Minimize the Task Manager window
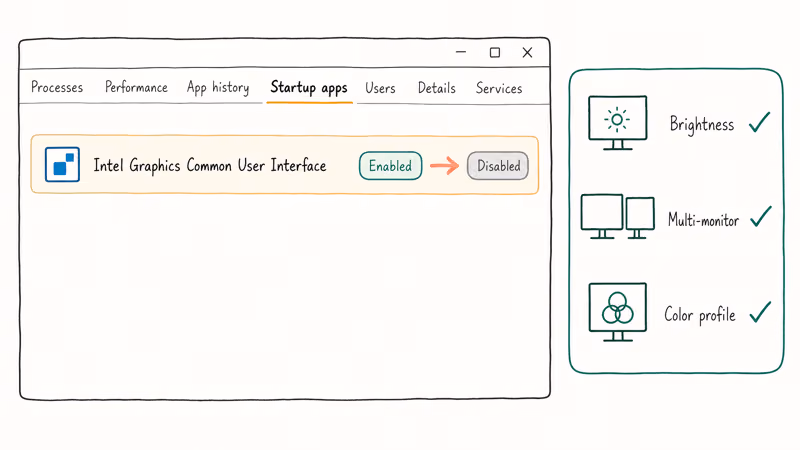The height and width of the screenshot is (450, 800). [x=461, y=52]
